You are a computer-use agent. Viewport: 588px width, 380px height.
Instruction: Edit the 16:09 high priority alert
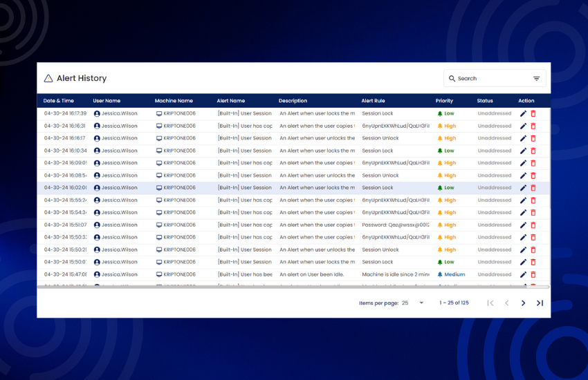pos(523,163)
